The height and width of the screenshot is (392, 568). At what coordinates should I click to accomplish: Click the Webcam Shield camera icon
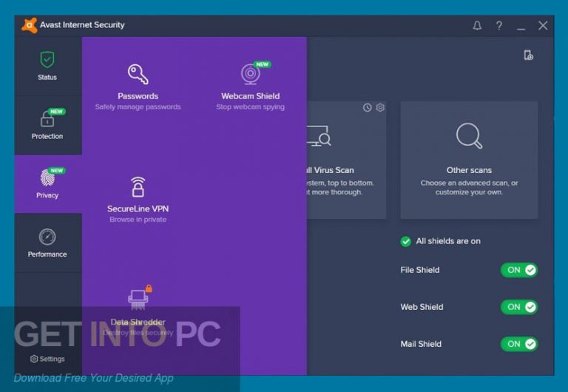pos(250,73)
